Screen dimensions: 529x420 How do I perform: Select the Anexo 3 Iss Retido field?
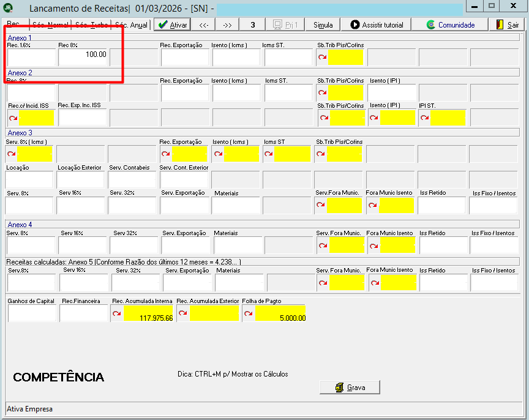pyautogui.click(x=442, y=205)
